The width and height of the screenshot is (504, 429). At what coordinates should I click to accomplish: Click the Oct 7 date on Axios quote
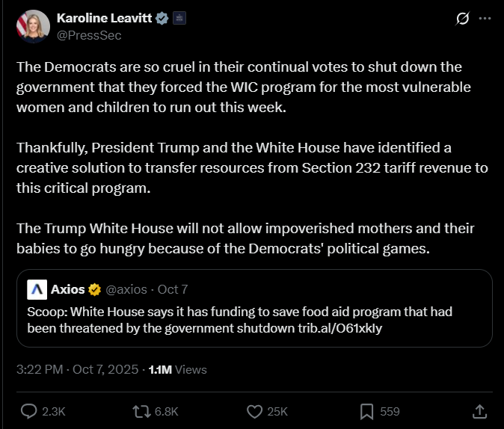tap(173, 289)
